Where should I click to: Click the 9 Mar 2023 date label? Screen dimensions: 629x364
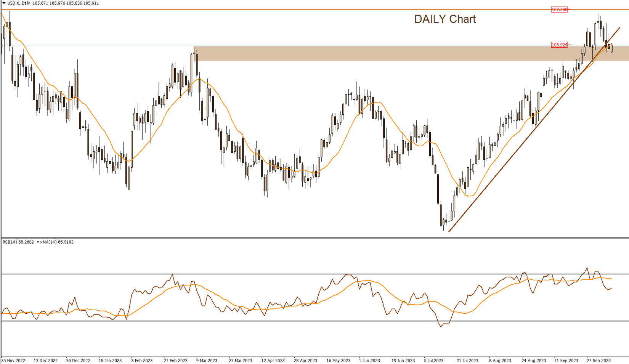click(x=207, y=361)
